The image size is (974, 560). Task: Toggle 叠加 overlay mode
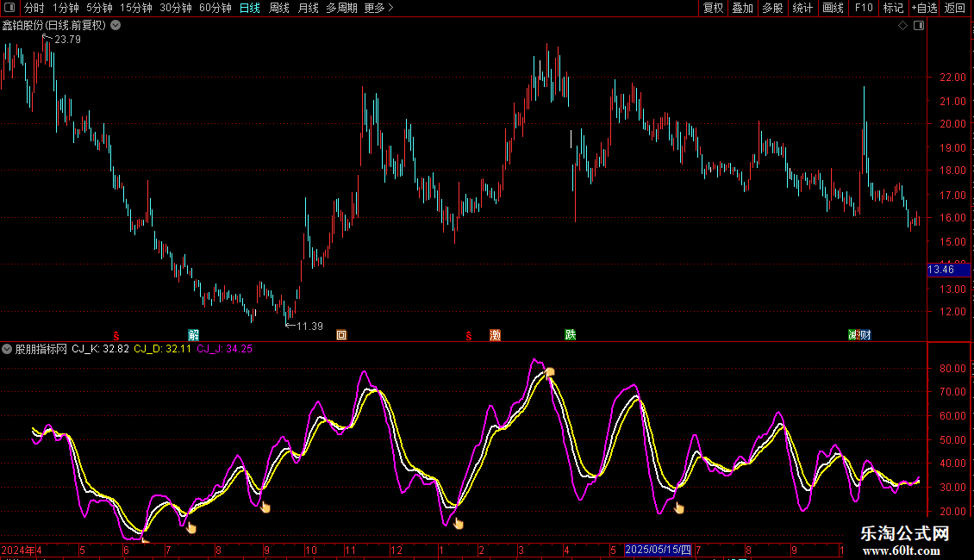[742, 9]
